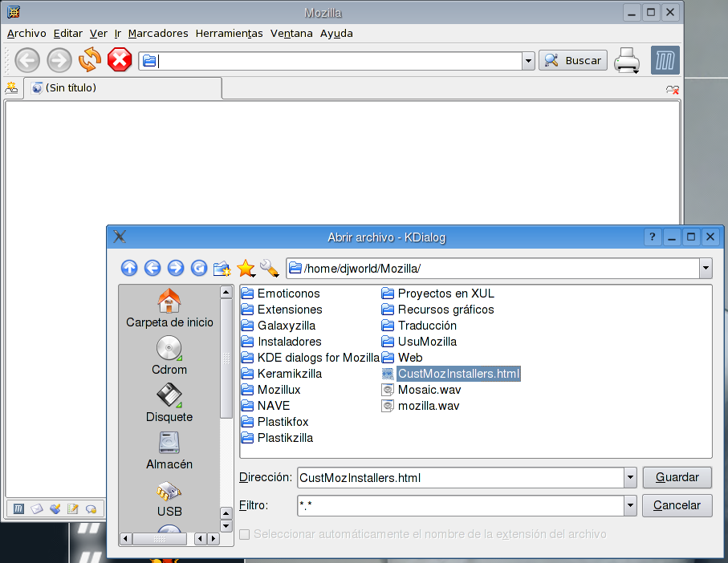Open Mail from the status bar envelope icon

pyautogui.click(x=37, y=508)
